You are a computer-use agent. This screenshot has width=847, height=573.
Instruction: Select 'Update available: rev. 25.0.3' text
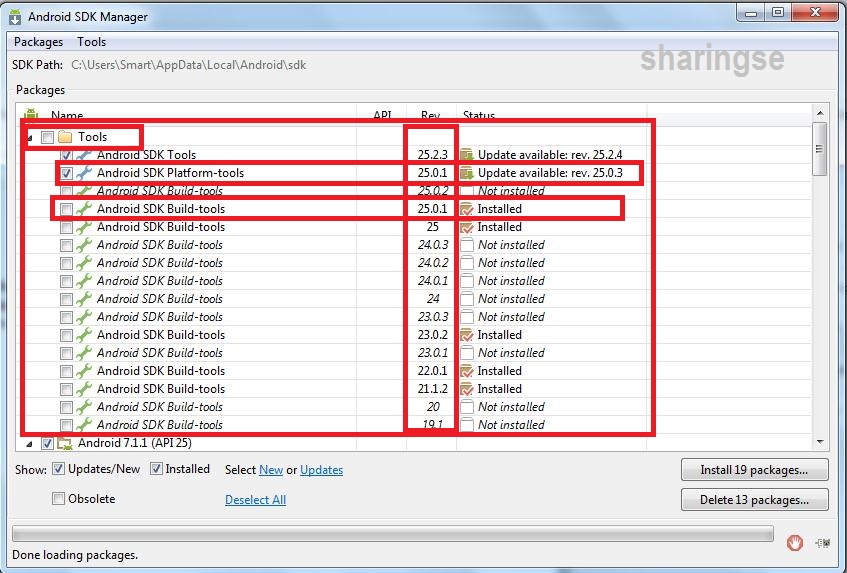[x=550, y=173]
